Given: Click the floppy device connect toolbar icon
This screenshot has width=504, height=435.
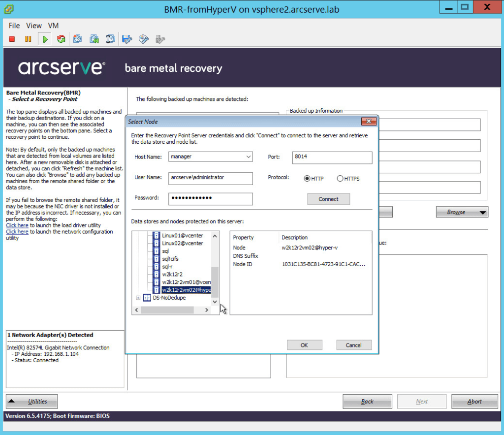Looking at the screenshot, I should (x=127, y=39).
